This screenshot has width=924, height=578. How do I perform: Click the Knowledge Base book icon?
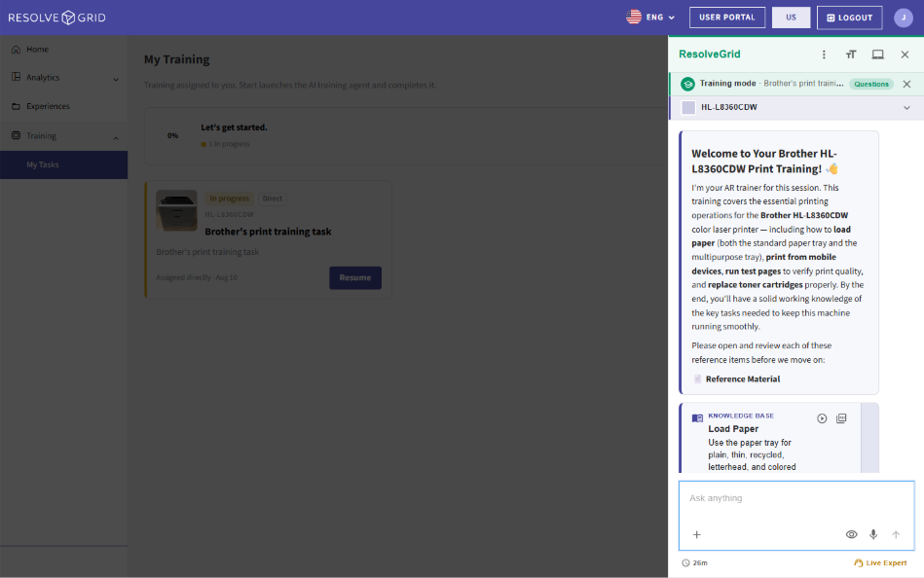pos(697,418)
